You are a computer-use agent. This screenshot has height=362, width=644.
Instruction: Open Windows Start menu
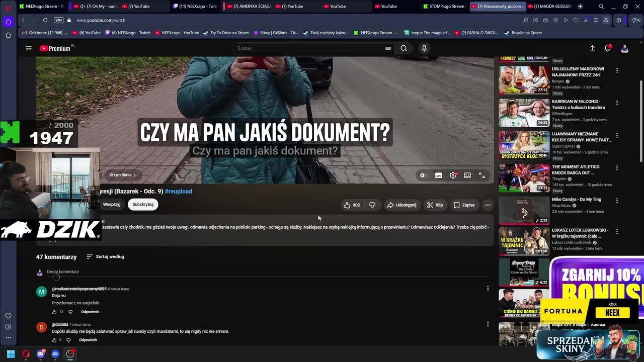click(11, 354)
